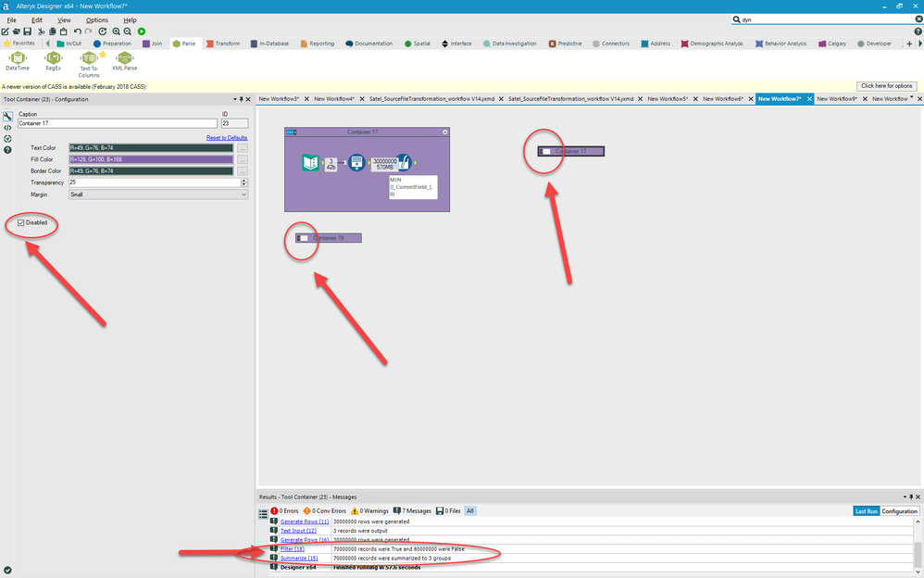Viewport: 924px width, 578px height.
Task: Click the Filter (18) result link
Action: coord(293,549)
